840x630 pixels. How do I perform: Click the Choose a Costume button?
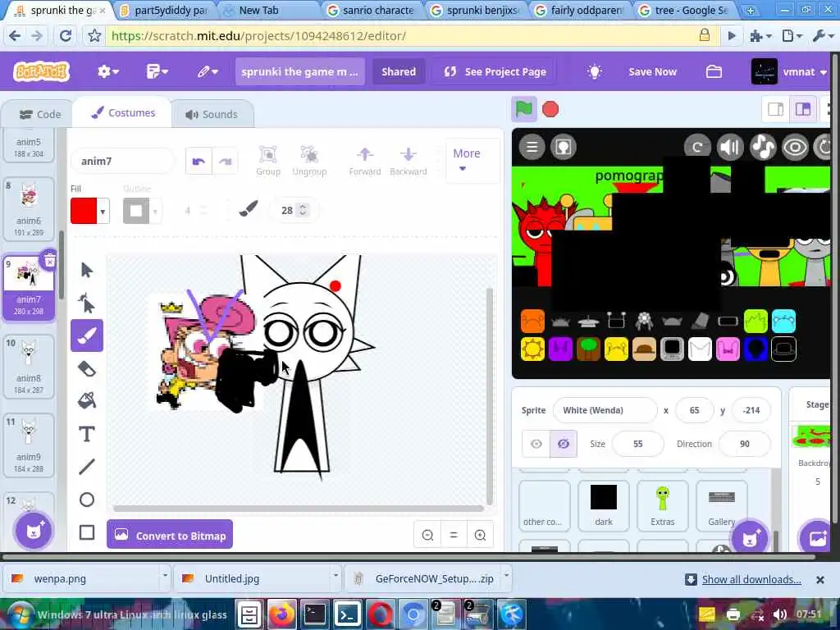pos(33,531)
